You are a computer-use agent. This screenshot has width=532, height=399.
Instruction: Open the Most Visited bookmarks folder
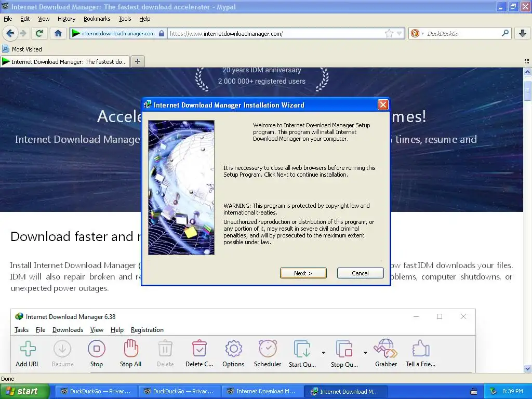click(x=22, y=49)
